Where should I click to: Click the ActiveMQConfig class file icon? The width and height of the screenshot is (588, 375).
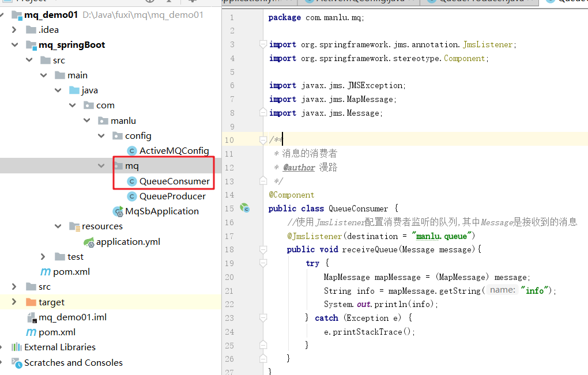[x=132, y=151]
